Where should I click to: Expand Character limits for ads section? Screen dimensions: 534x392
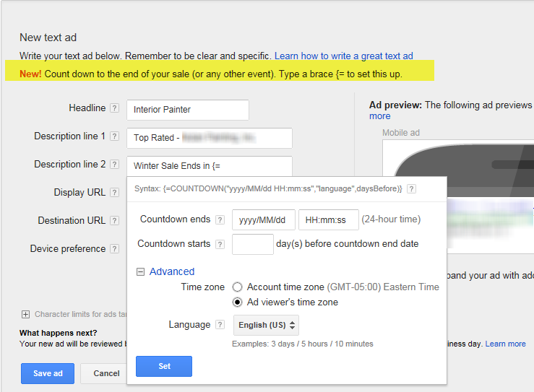[x=25, y=315]
